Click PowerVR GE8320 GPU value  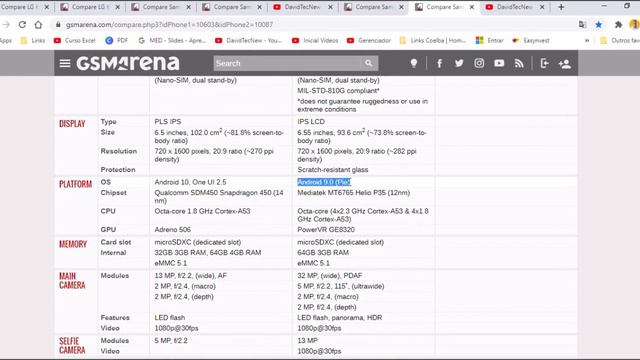(326, 229)
